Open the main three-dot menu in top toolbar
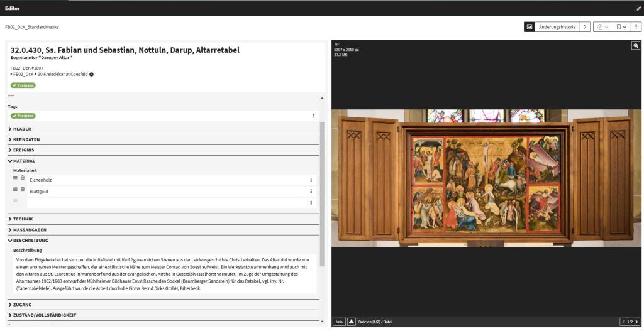 tap(636, 27)
